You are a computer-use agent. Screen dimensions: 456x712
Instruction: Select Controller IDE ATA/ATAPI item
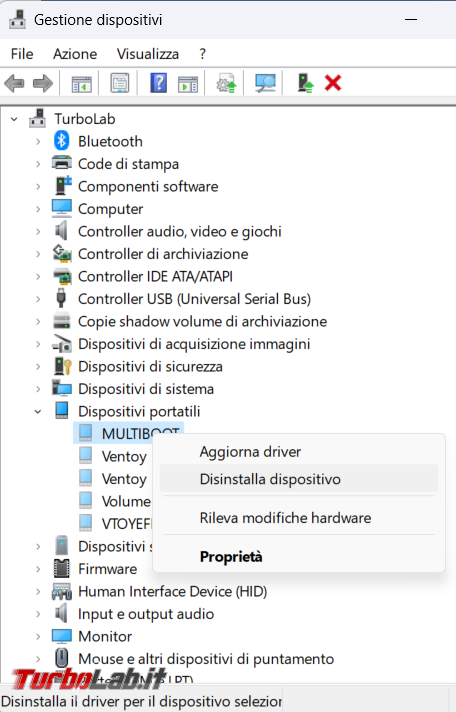pyautogui.click(x=155, y=277)
